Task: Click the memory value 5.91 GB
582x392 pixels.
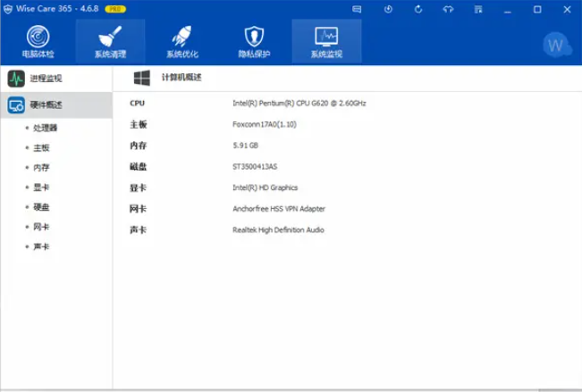Action: pyautogui.click(x=245, y=146)
